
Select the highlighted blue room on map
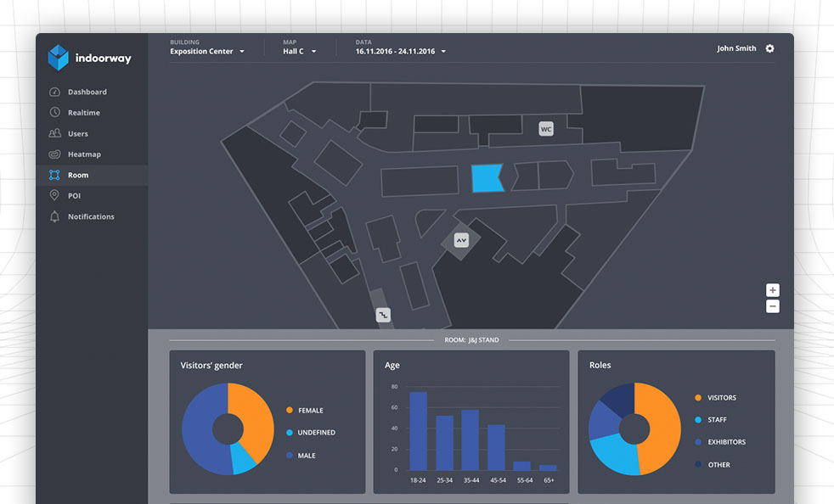[487, 178]
